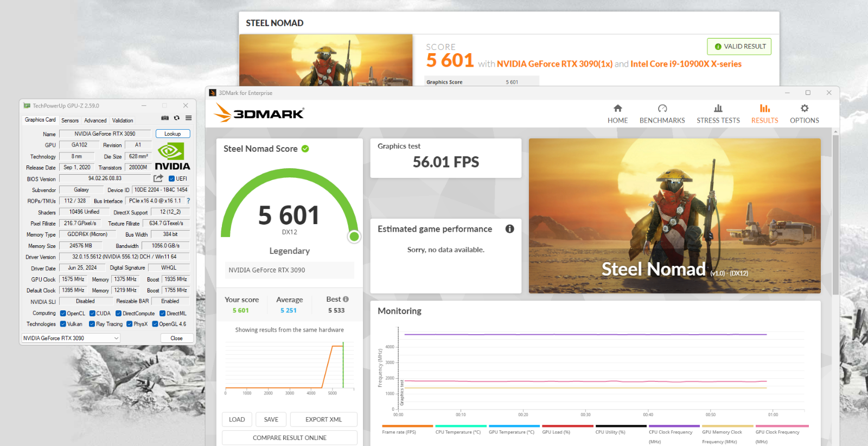This screenshot has width=868, height=446.
Task: Show info icon next to Best score
Action: point(346,299)
